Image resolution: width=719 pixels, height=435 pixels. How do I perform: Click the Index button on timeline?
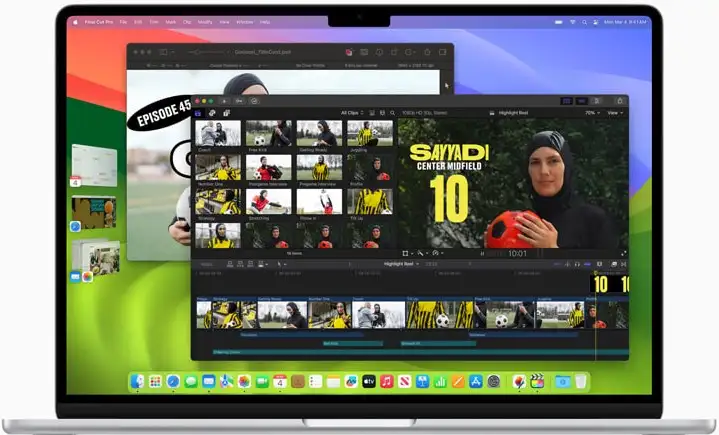click(x=207, y=264)
